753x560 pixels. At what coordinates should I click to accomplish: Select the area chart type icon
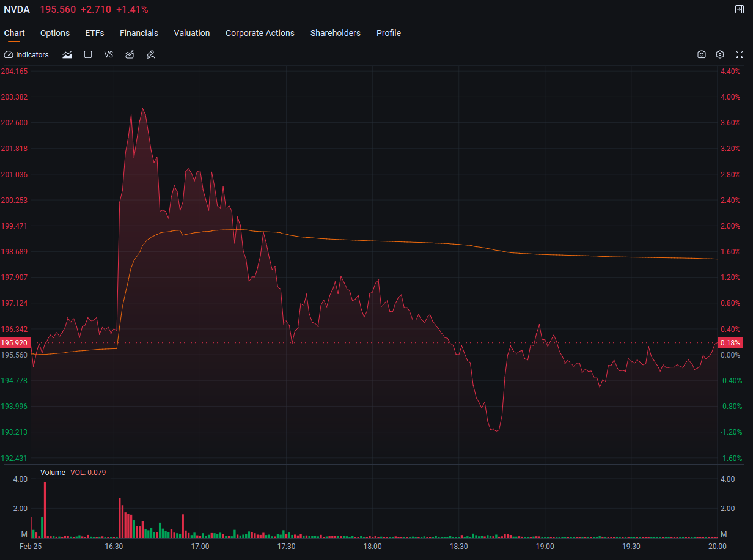67,54
